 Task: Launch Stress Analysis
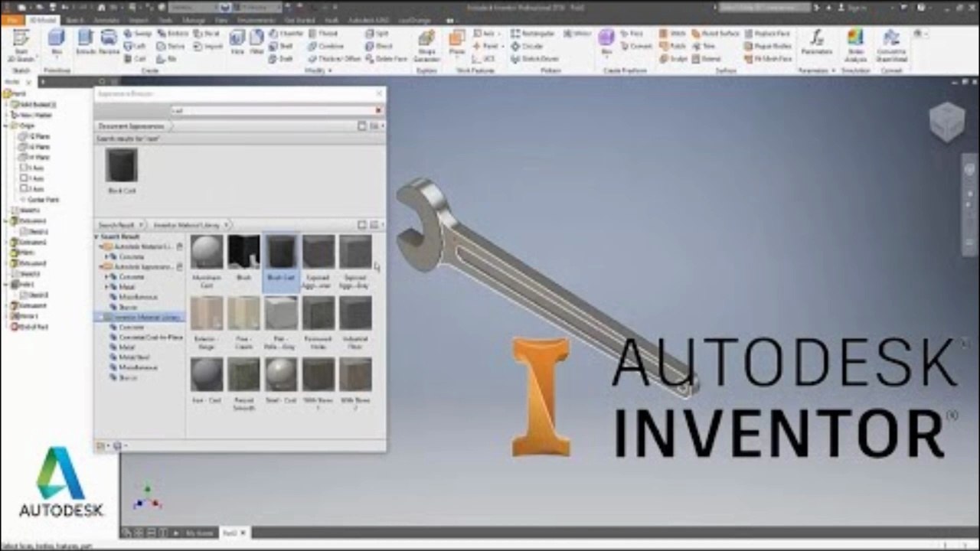(855, 46)
